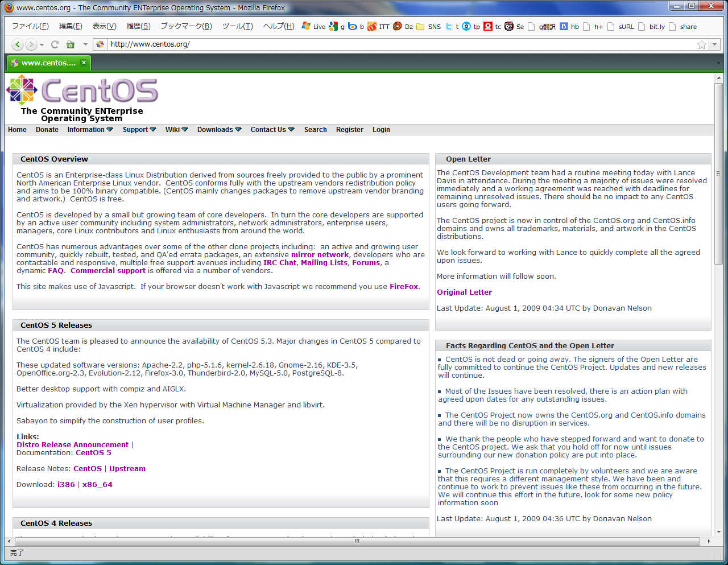Open the address bar history dropdown
Screen dimensions: 728x565
(715, 44)
